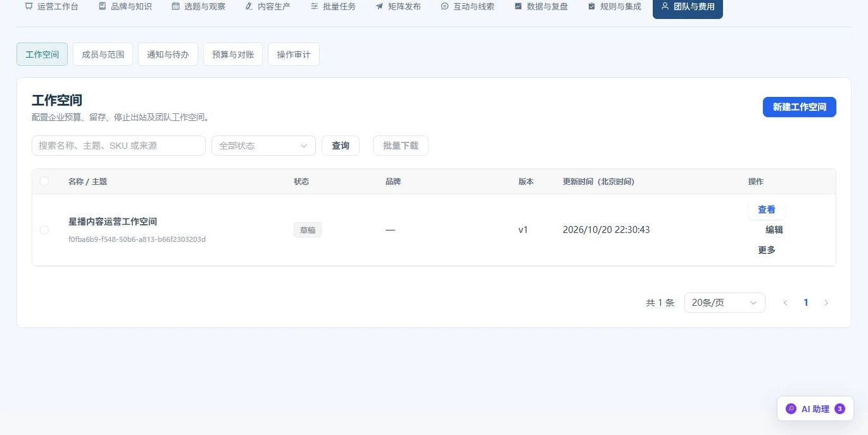The width and height of the screenshot is (868, 435).
Task: Open the 品牌与知识 menu
Action: [x=125, y=6]
